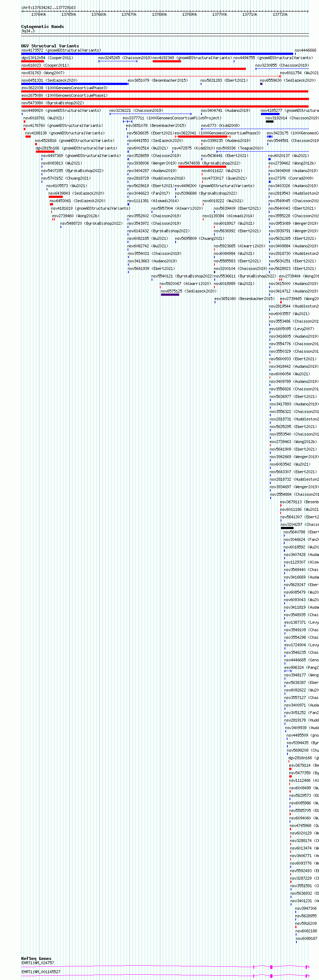Click the red bar under nsv5474838
Viewport: 319px width, 980px height.
202,167
